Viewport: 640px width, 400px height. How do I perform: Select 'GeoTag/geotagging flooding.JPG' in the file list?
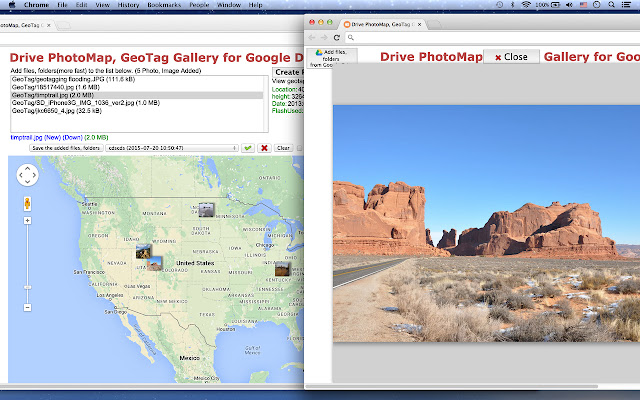coord(137,79)
